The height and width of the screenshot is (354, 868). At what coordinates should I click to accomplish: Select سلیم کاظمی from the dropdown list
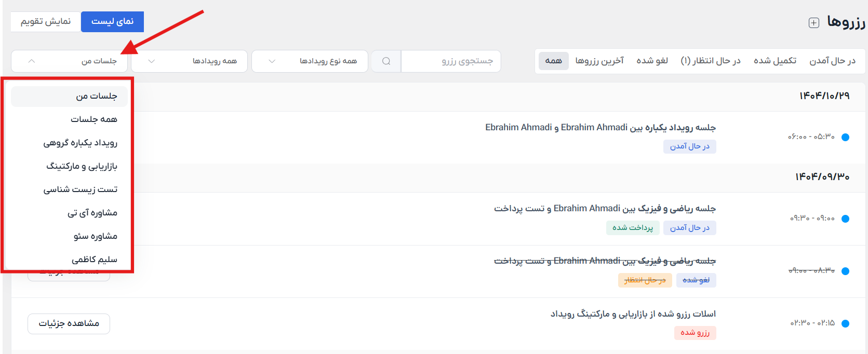(94, 260)
